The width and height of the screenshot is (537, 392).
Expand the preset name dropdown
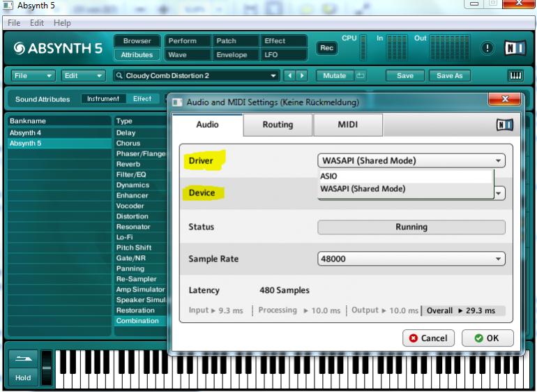[x=273, y=75]
